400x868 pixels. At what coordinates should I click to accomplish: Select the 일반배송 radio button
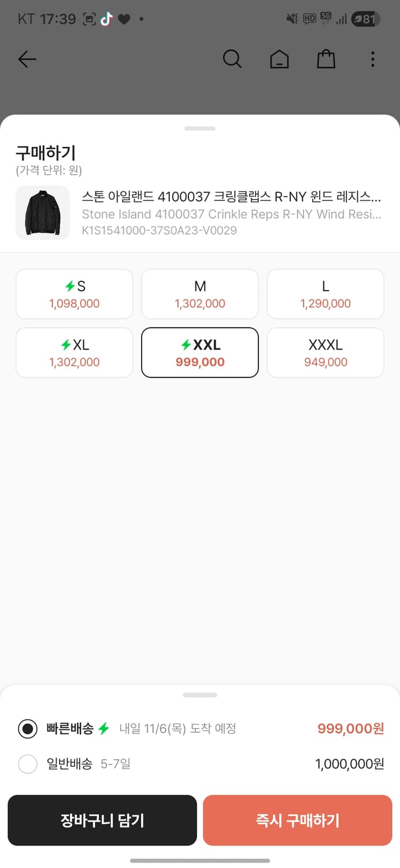tap(28, 764)
